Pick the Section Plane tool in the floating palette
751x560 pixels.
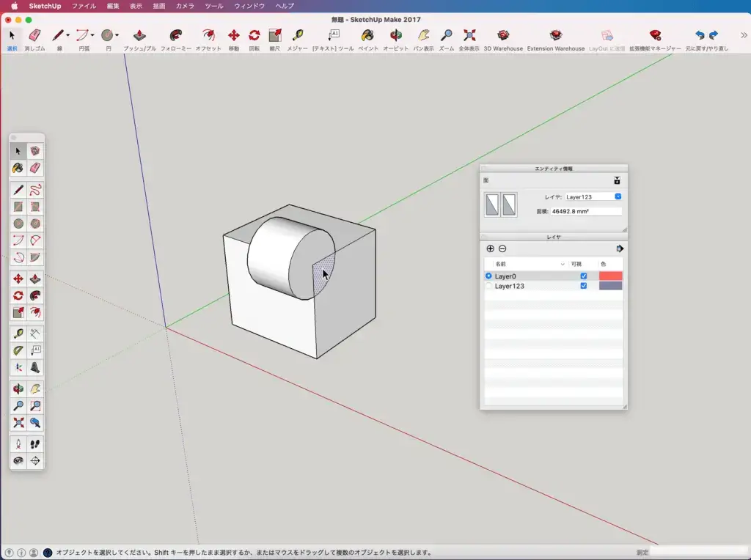[x=35, y=461]
